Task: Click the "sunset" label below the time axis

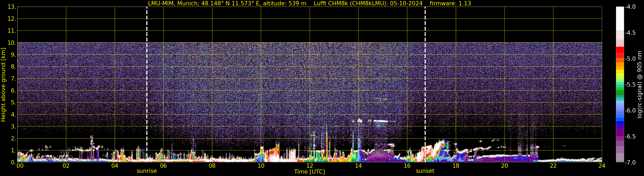Action: coord(425,171)
